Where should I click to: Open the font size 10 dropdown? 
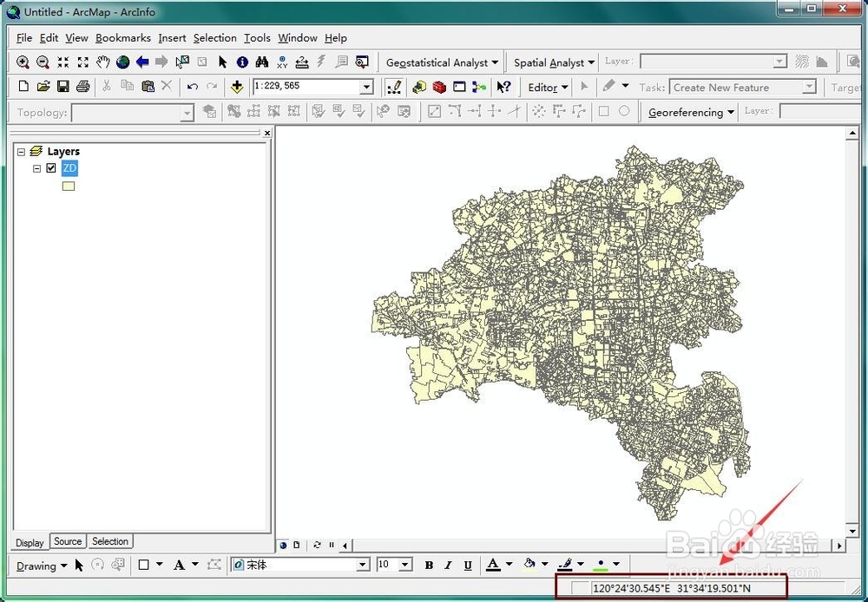point(405,565)
